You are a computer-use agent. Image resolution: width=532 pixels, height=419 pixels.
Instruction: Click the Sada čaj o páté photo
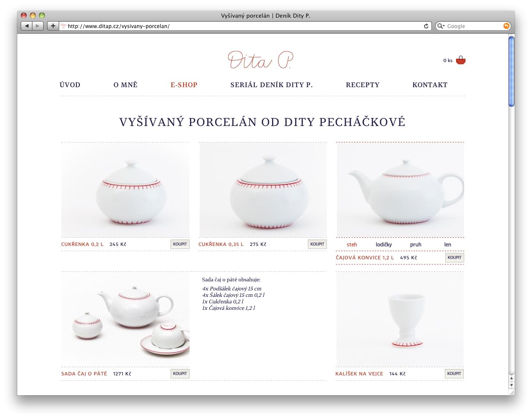pyautogui.click(x=125, y=319)
